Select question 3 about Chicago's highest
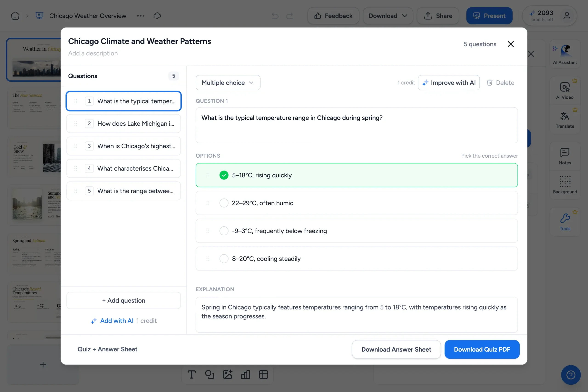Viewport: 588px width, 392px height. click(x=123, y=146)
